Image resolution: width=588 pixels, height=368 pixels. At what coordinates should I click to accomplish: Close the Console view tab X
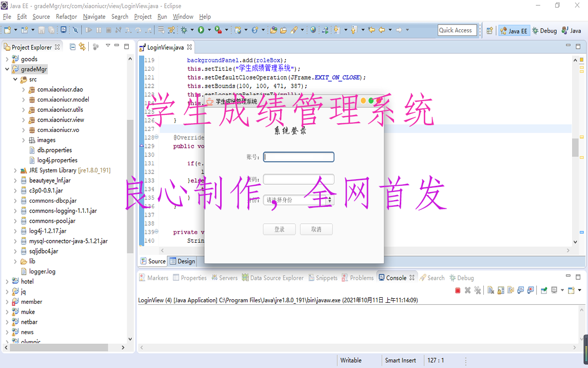411,278
